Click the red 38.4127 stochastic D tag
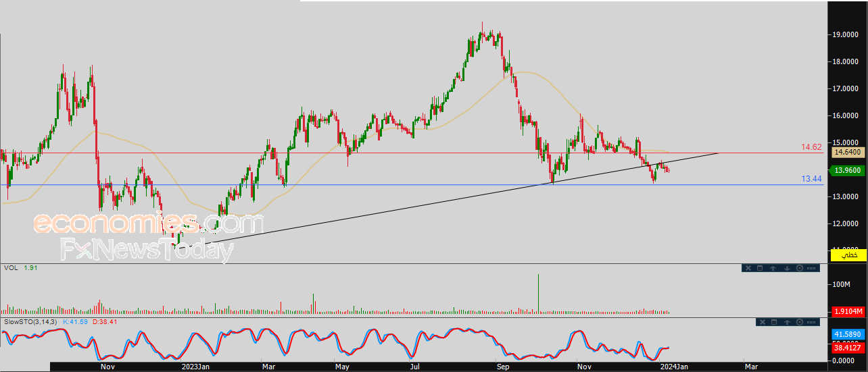Screen dimensions: 868x372 tap(848, 349)
